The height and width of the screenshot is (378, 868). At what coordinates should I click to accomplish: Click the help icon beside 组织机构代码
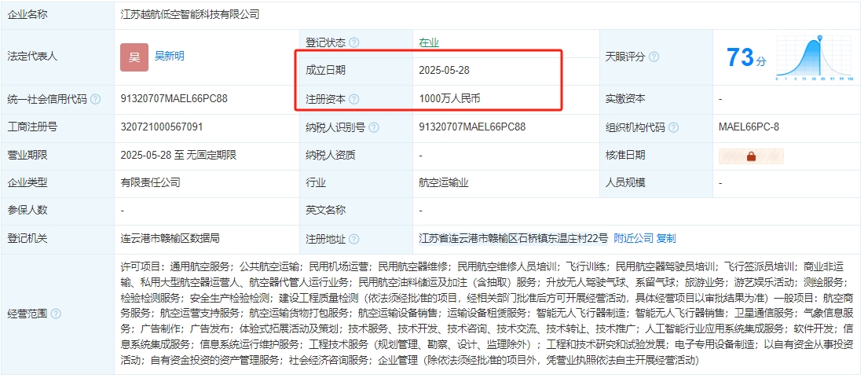pyautogui.click(x=673, y=128)
